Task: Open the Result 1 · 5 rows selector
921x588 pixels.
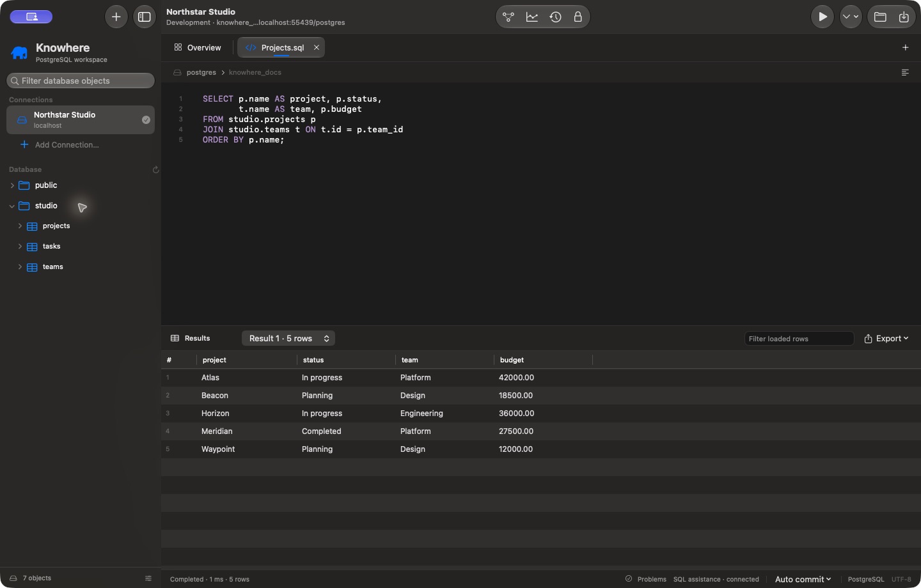Action: point(288,338)
